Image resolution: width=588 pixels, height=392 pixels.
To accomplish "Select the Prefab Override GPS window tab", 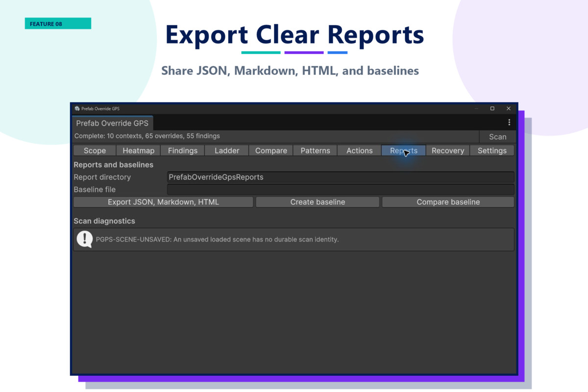I will click(x=112, y=123).
